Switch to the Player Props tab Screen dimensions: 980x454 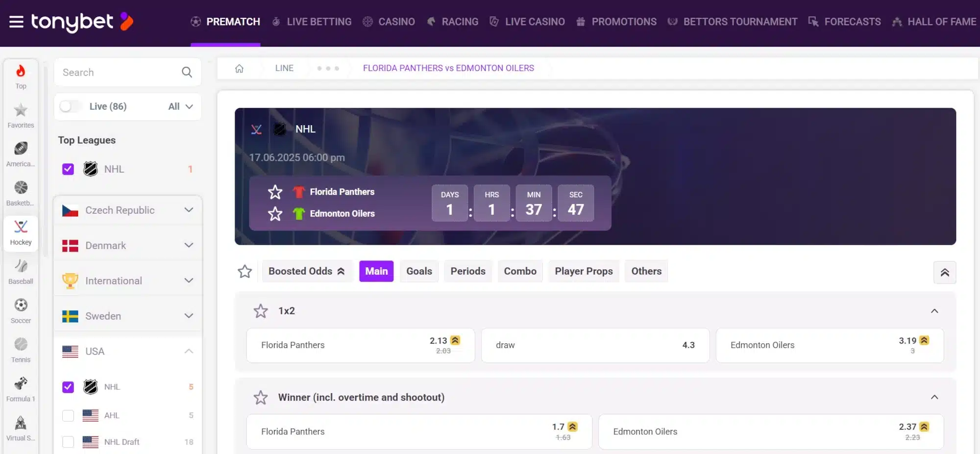point(584,272)
